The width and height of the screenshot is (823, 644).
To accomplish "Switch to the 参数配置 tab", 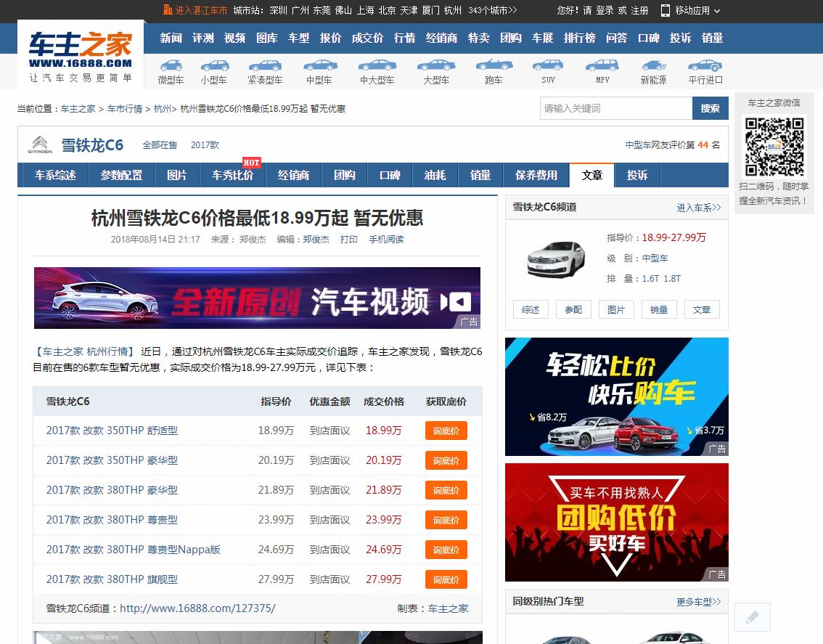I will [121, 175].
